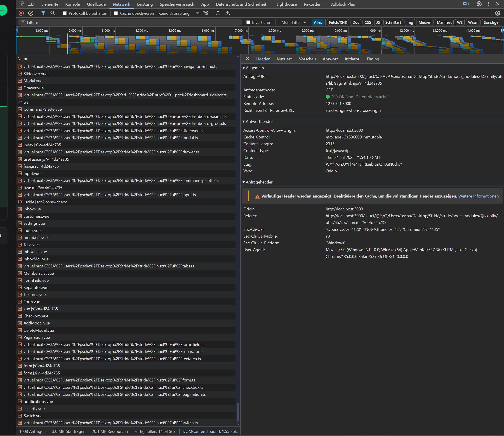Close the DevTools panel

(498, 4)
